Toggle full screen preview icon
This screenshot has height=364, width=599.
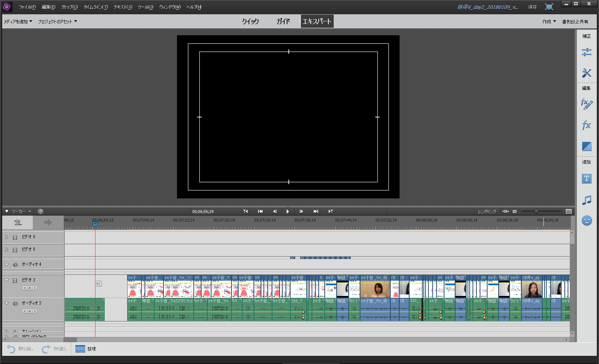tap(549, 7)
